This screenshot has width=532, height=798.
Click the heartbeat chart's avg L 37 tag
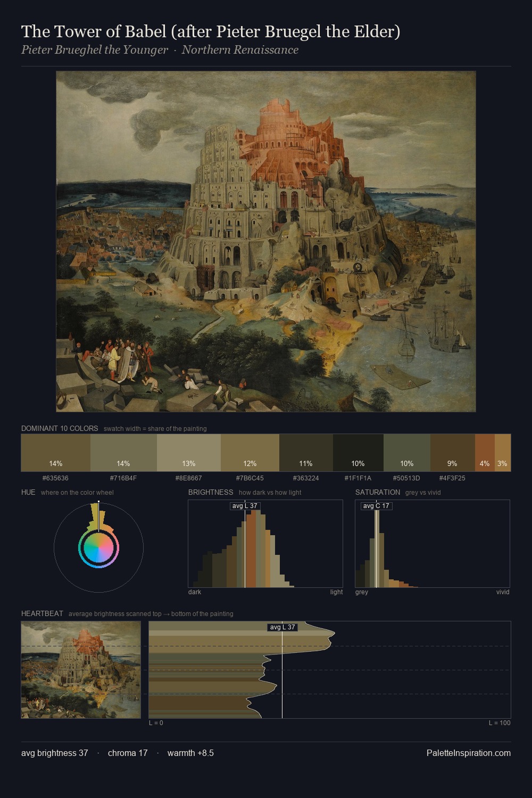(x=282, y=627)
